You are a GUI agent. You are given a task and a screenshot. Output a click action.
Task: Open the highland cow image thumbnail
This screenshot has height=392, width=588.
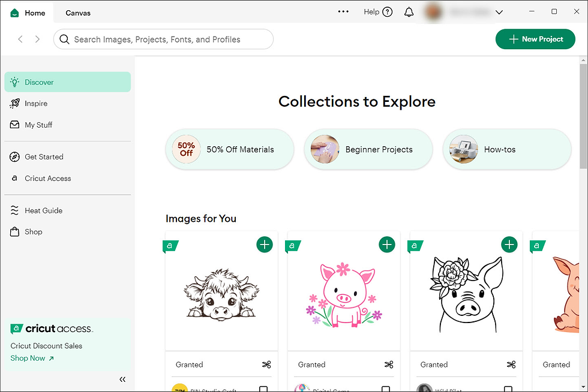pos(221,294)
